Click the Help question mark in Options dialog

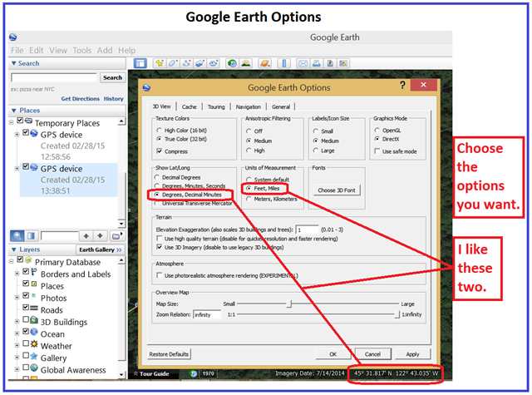tap(402, 85)
